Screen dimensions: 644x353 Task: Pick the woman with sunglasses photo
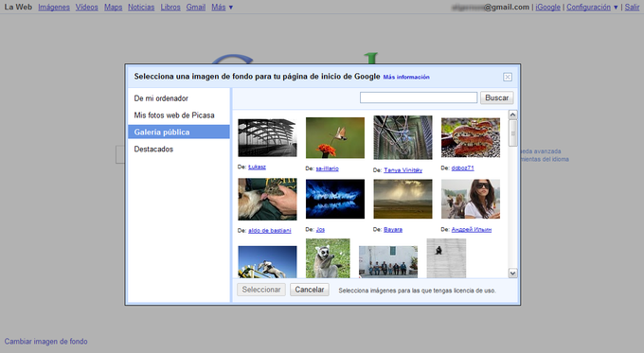[471, 199]
